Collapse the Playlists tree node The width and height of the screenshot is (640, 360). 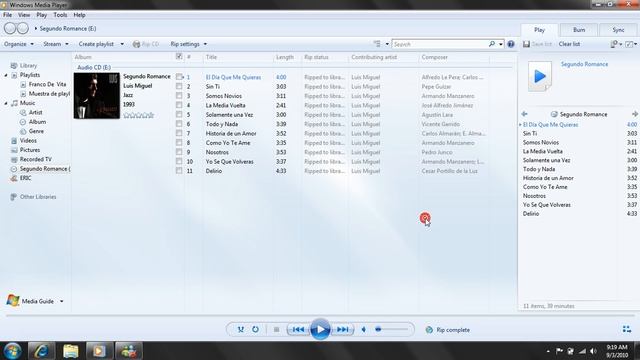coord(6,75)
